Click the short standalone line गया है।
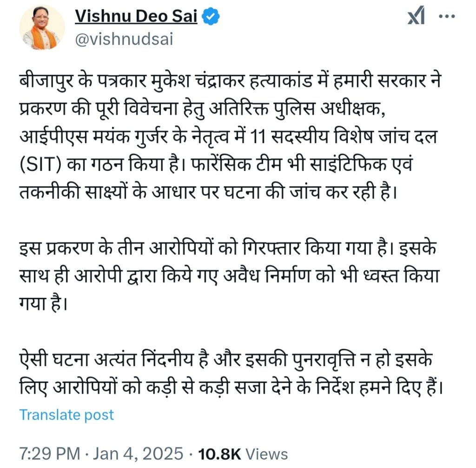The width and height of the screenshot is (476, 468). click(43, 303)
